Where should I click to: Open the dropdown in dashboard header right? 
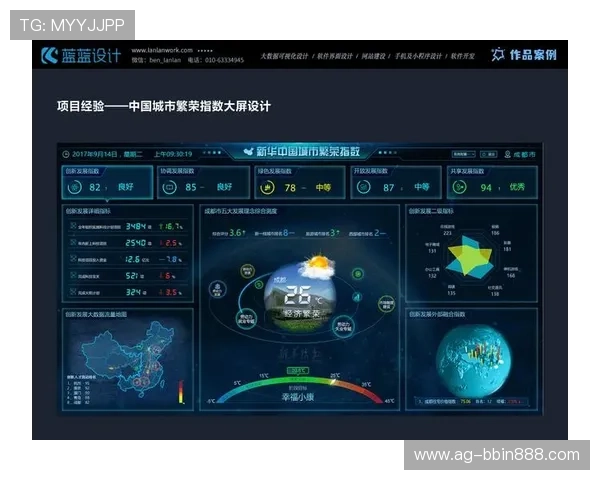[463, 154]
